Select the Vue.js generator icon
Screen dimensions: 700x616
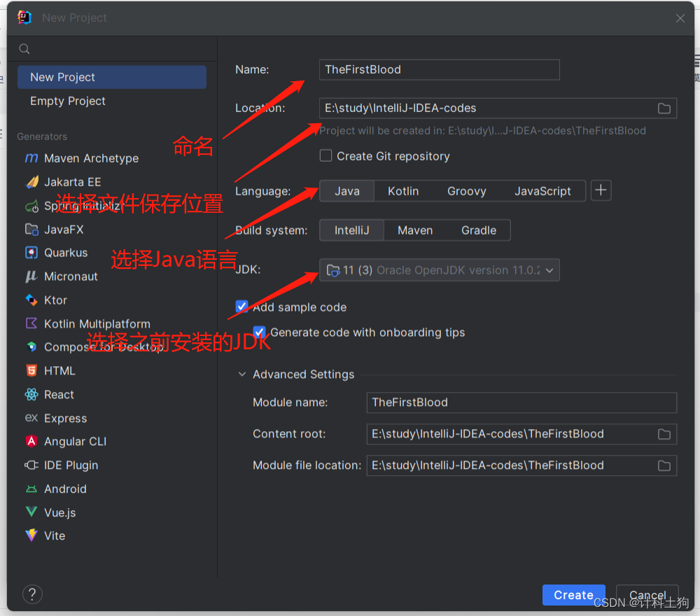31,512
